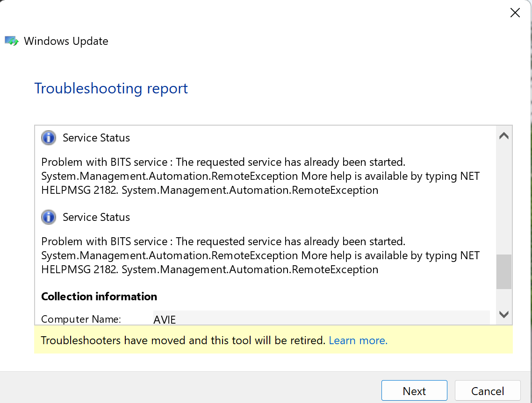Image resolution: width=532 pixels, height=403 pixels.
Task: Click the first BITS service problem message
Action: coord(260,176)
